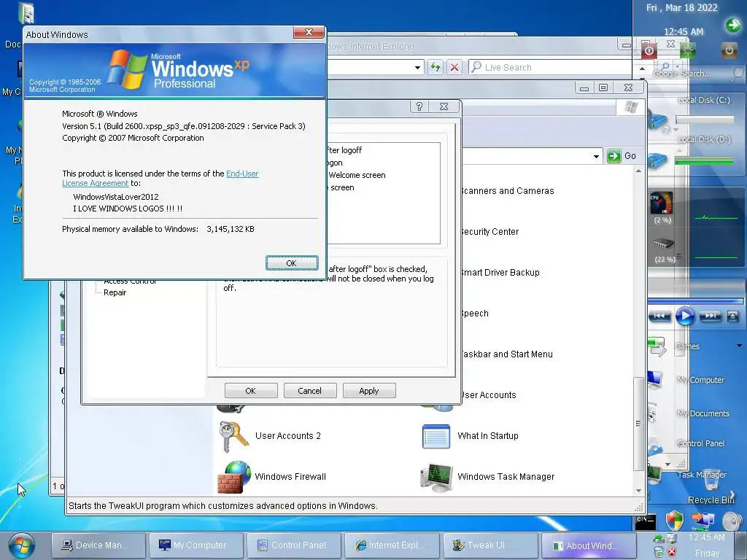Click the Control Panel scroll down arrow
This screenshot has width=747, height=560.
(638, 491)
